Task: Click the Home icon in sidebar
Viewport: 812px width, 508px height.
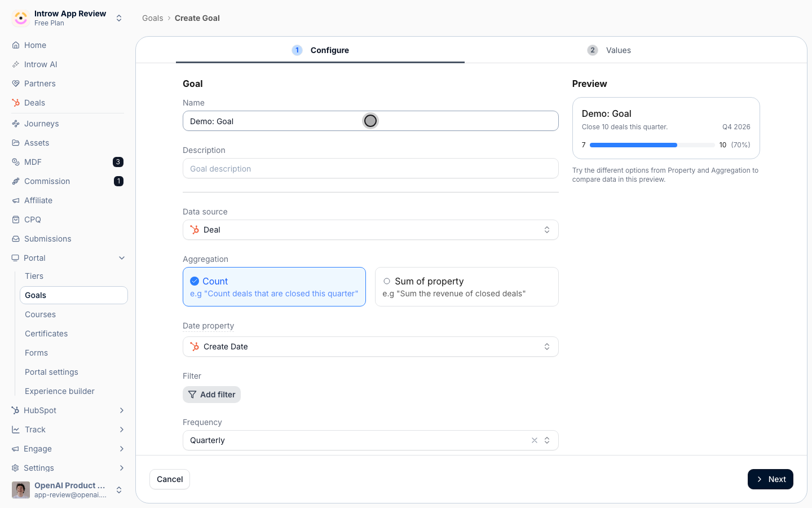Action: [16, 45]
